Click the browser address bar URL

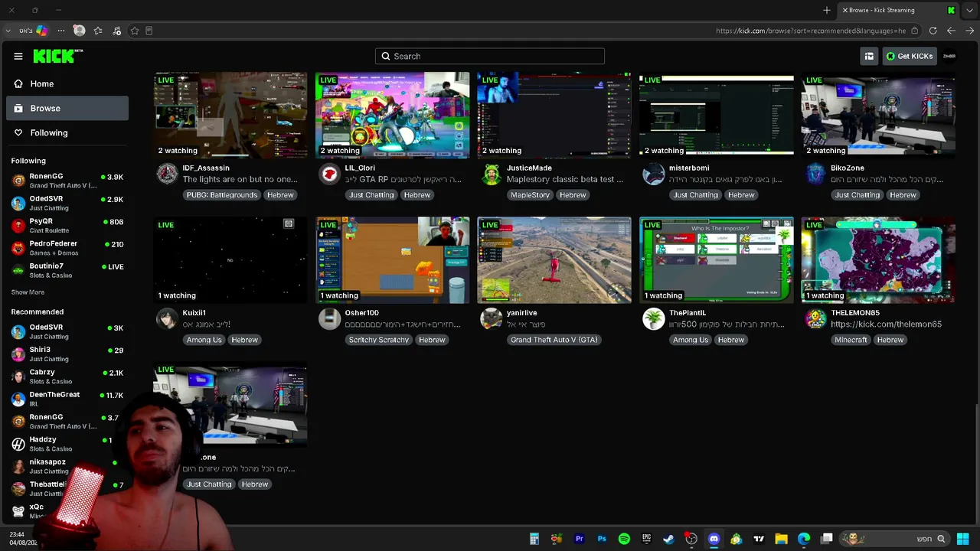[x=811, y=31]
